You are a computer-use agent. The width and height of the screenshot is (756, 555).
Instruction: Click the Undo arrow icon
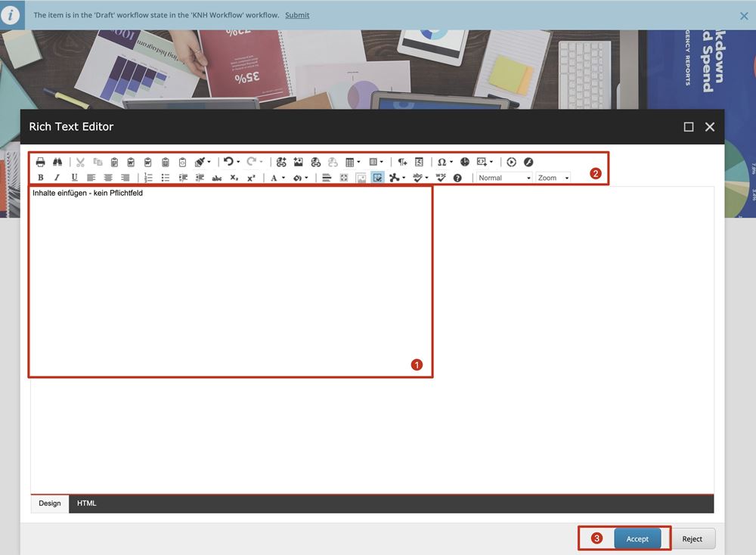(228, 162)
